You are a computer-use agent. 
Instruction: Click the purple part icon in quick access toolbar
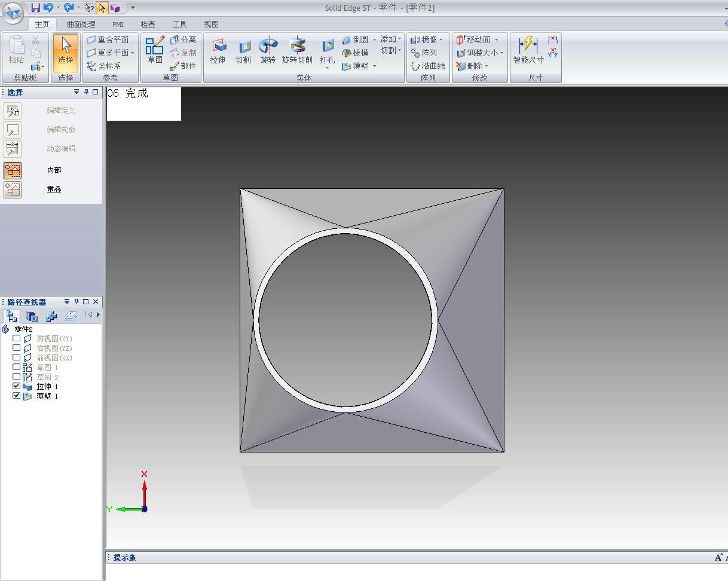[115, 8]
